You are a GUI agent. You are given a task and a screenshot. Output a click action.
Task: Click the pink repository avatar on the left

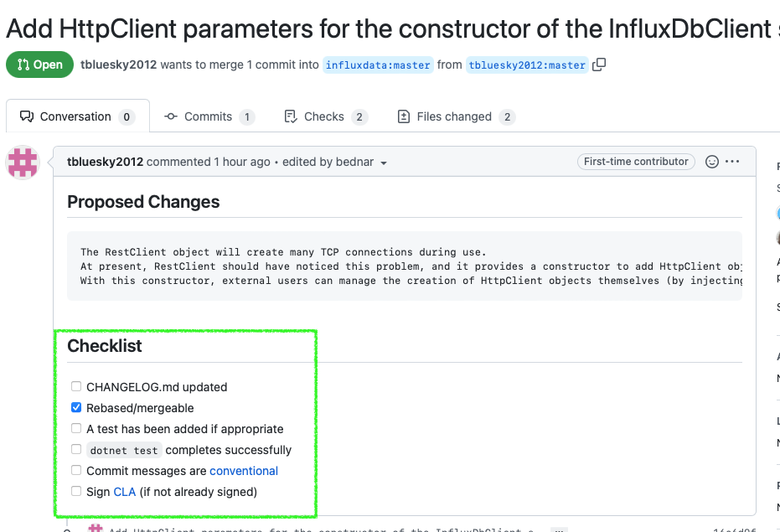click(23, 163)
